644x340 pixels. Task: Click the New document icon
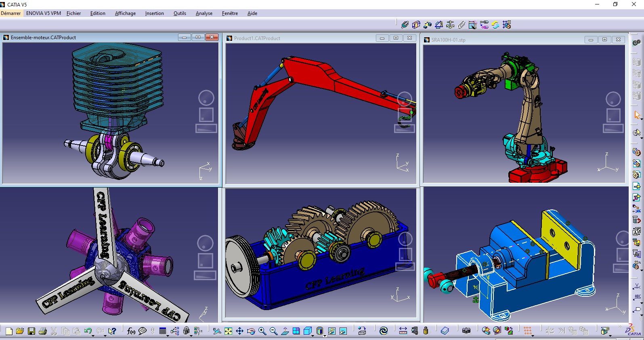point(9,332)
